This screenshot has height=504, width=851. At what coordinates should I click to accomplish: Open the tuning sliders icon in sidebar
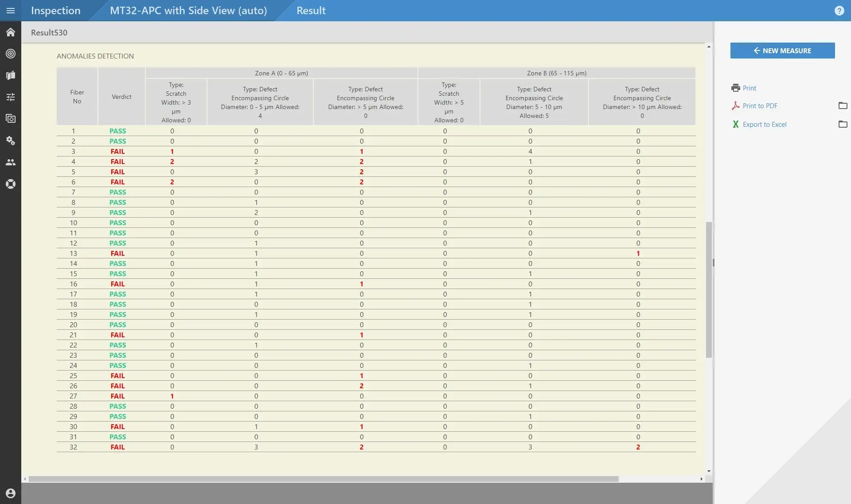click(x=11, y=97)
